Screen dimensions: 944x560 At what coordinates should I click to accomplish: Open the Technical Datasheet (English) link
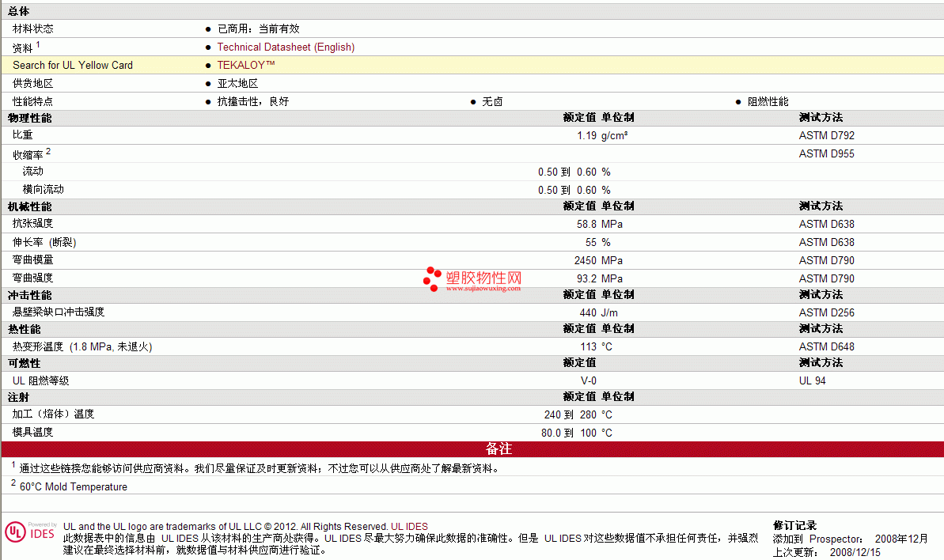tap(286, 47)
